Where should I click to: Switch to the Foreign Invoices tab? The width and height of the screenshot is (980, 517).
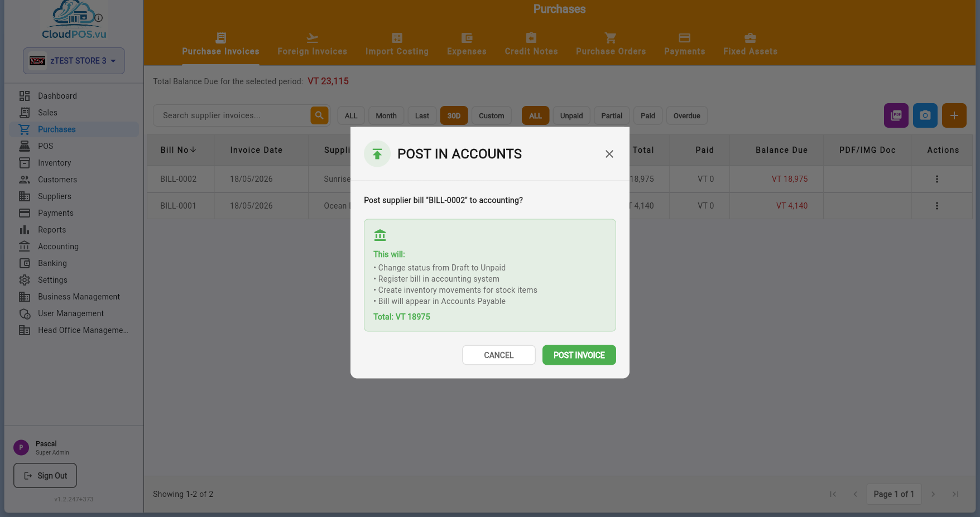pyautogui.click(x=312, y=45)
